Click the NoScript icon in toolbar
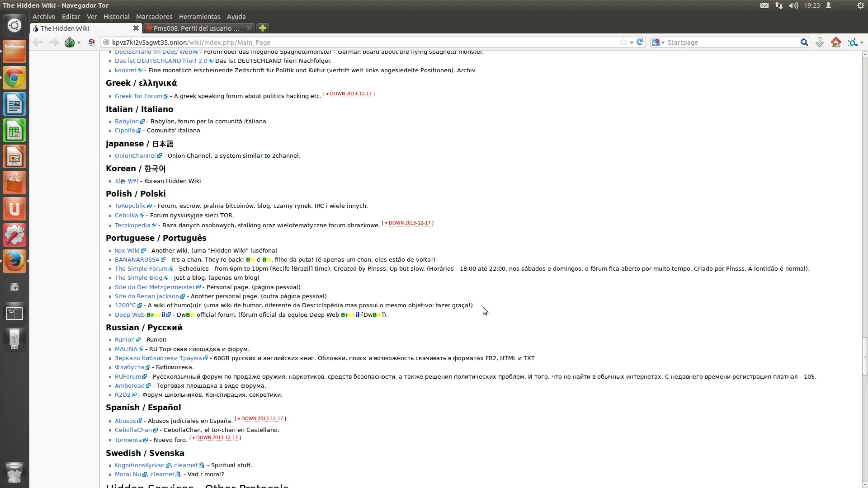 [x=92, y=42]
